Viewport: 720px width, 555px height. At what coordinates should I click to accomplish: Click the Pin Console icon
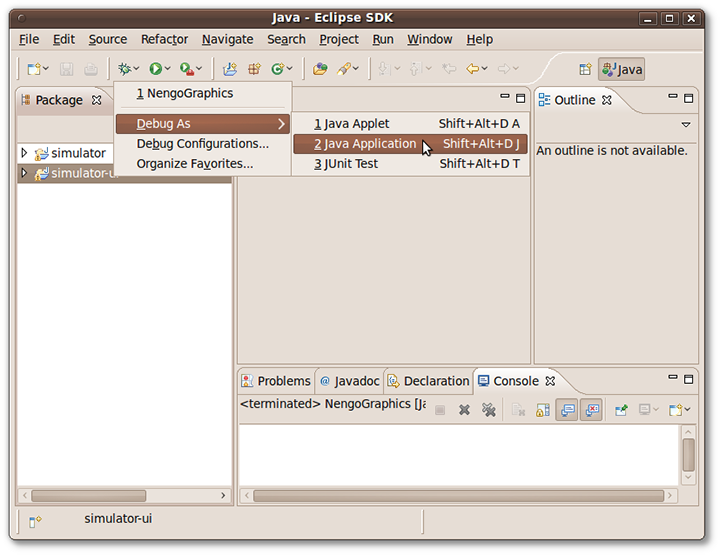[621, 409]
